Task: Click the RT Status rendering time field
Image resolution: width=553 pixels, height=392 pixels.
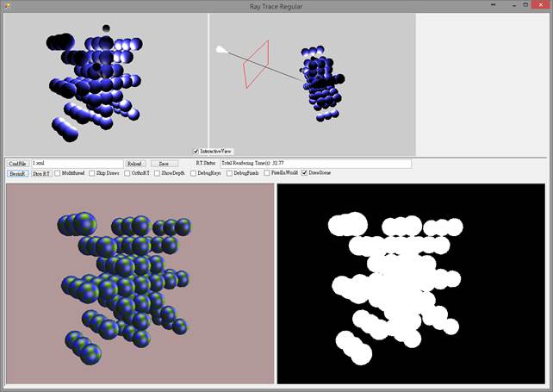Action: (x=315, y=163)
